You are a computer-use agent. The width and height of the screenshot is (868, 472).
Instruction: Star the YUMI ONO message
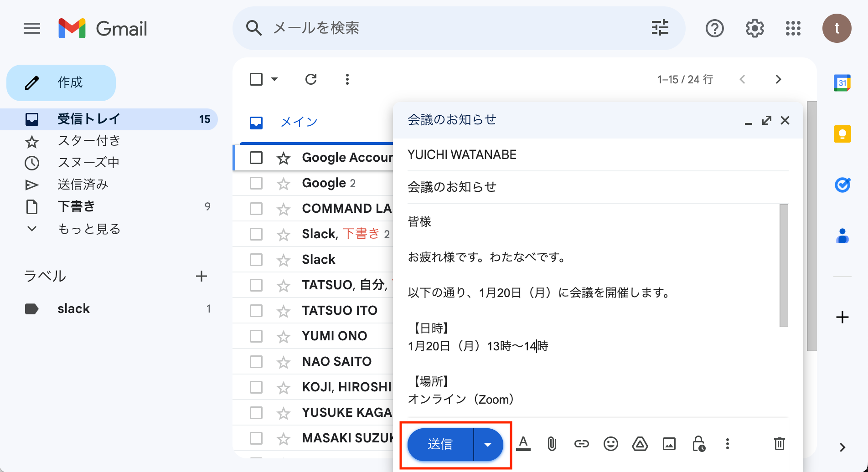click(x=284, y=336)
